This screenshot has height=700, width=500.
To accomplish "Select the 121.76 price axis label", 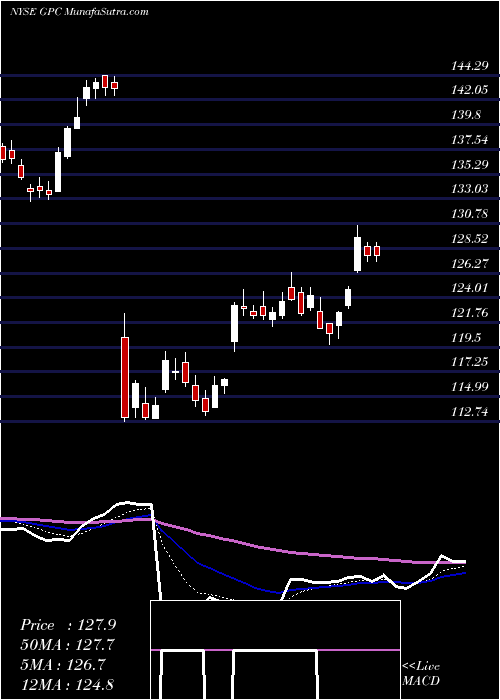I will [x=469, y=313].
